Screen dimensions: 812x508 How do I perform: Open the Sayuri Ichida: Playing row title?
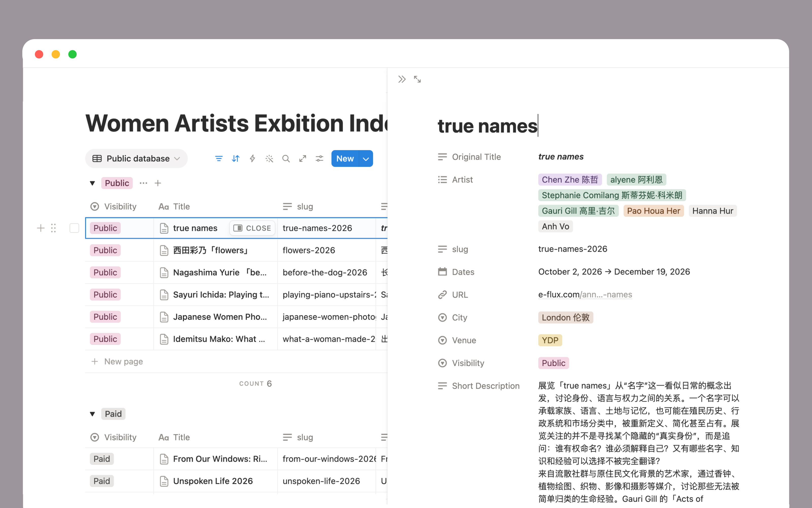pos(221,295)
